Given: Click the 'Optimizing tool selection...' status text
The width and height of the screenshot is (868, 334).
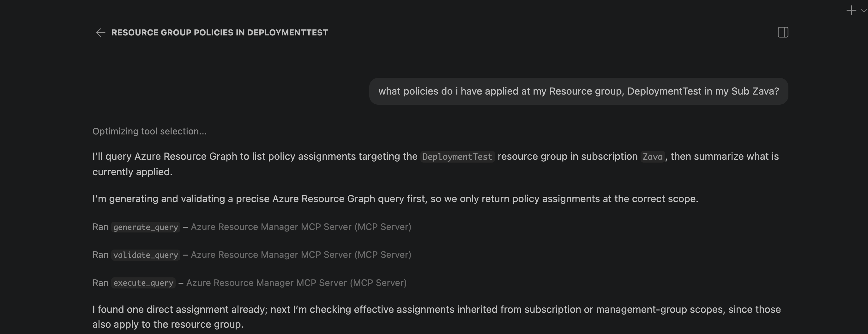Looking at the screenshot, I should (150, 131).
